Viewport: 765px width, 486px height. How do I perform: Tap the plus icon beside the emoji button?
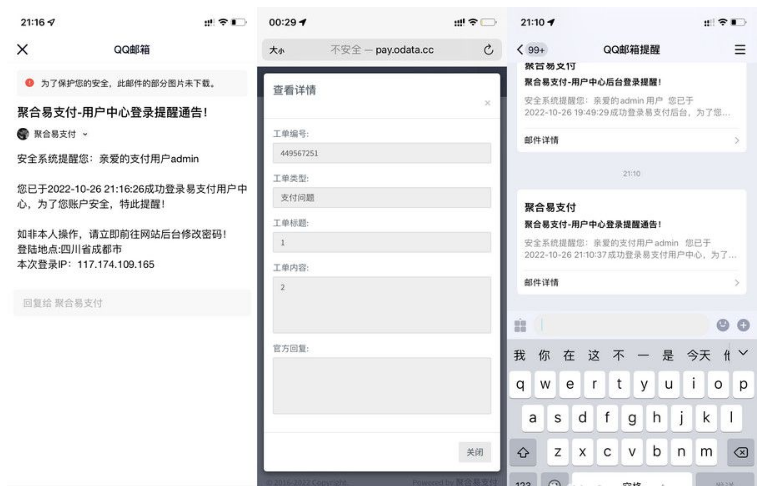tap(744, 325)
